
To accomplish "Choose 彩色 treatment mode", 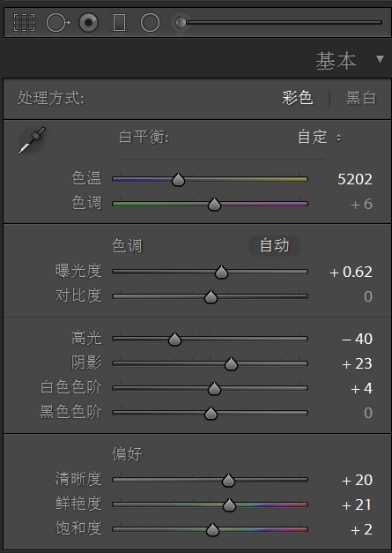I will tap(297, 98).
